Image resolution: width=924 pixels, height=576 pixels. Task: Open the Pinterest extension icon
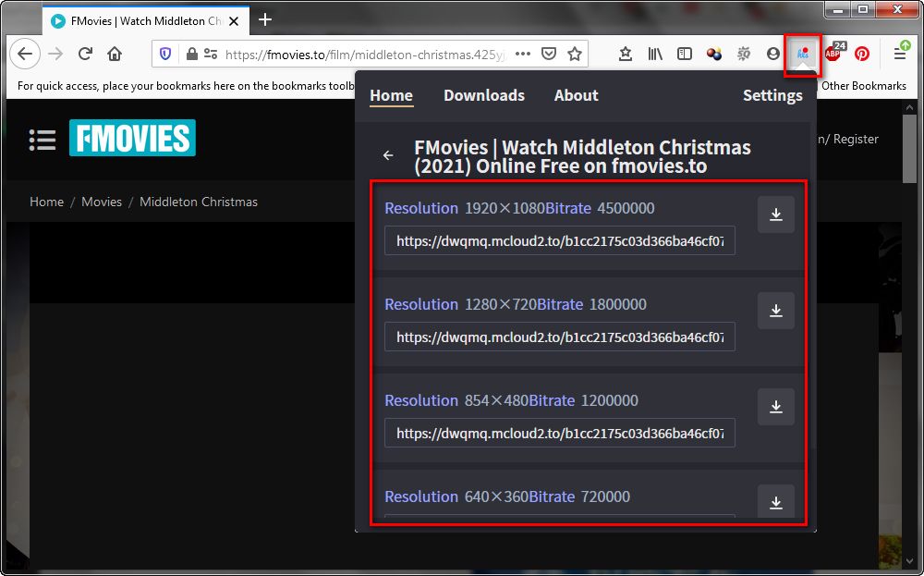(861, 55)
